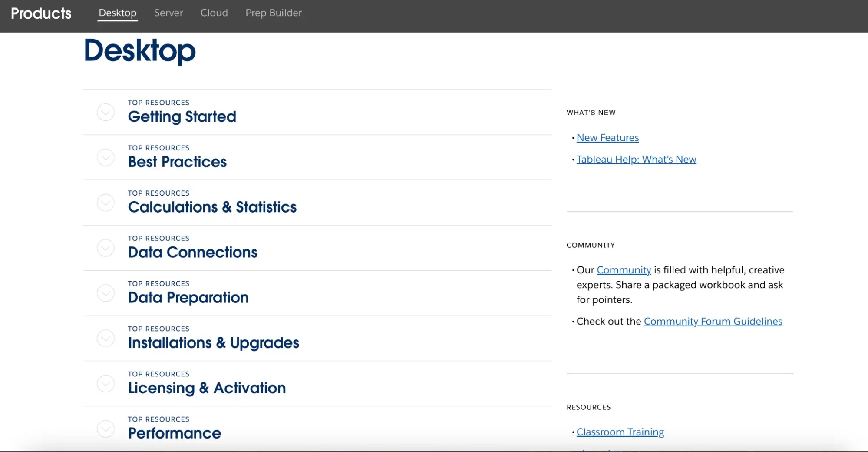The width and height of the screenshot is (868, 452).
Task: Click the large Desktop page title
Action: [x=140, y=51]
